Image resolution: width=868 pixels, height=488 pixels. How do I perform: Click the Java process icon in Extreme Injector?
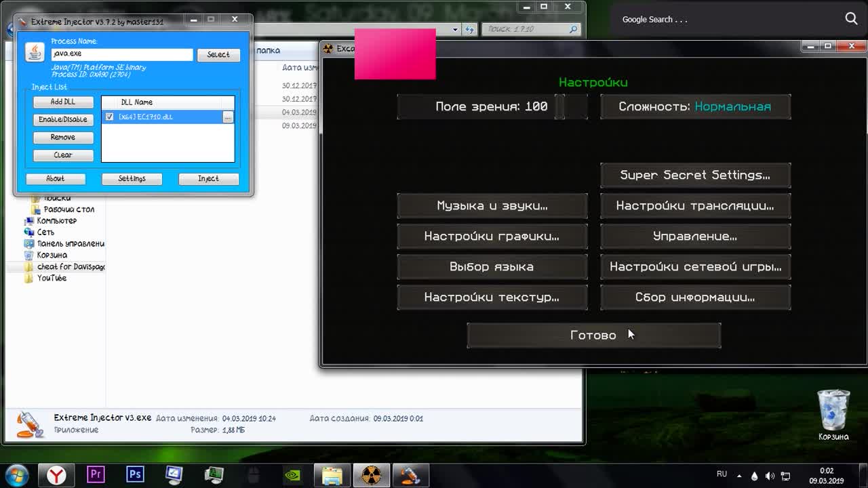pyautogui.click(x=35, y=52)
